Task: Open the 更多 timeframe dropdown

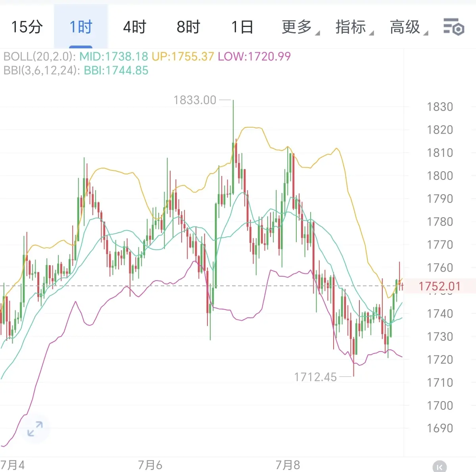Action: coord(300,27)
